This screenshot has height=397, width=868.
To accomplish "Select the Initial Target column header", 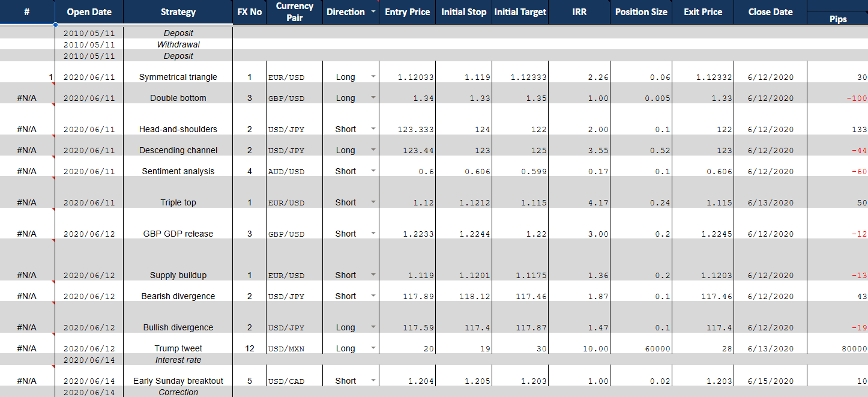I will pyautogui.click(x=520, y=12).
